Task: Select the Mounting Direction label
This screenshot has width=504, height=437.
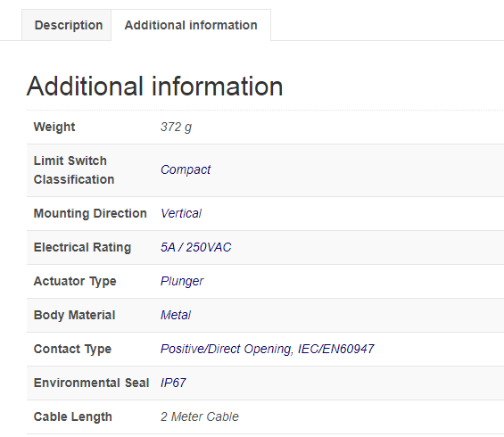Action: tap(90, 213)
